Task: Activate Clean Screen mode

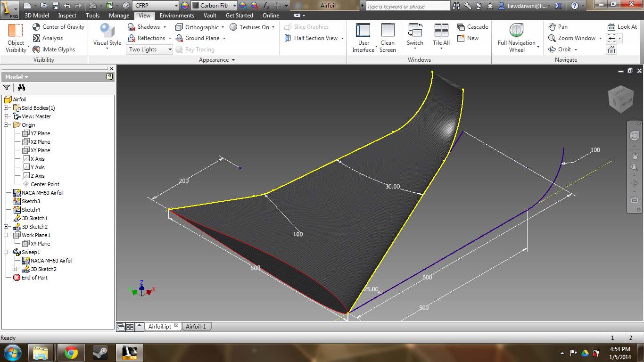Action: point(388,38)
